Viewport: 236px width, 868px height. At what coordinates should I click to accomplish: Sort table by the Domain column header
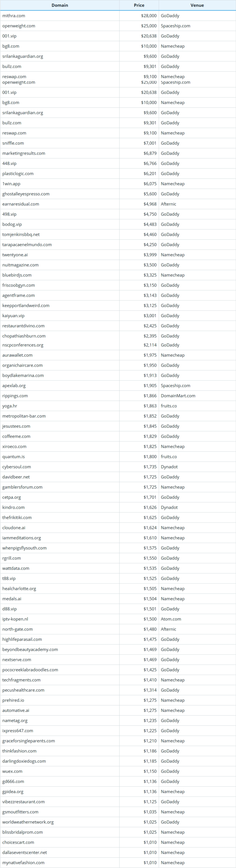(x=59, y=5)
